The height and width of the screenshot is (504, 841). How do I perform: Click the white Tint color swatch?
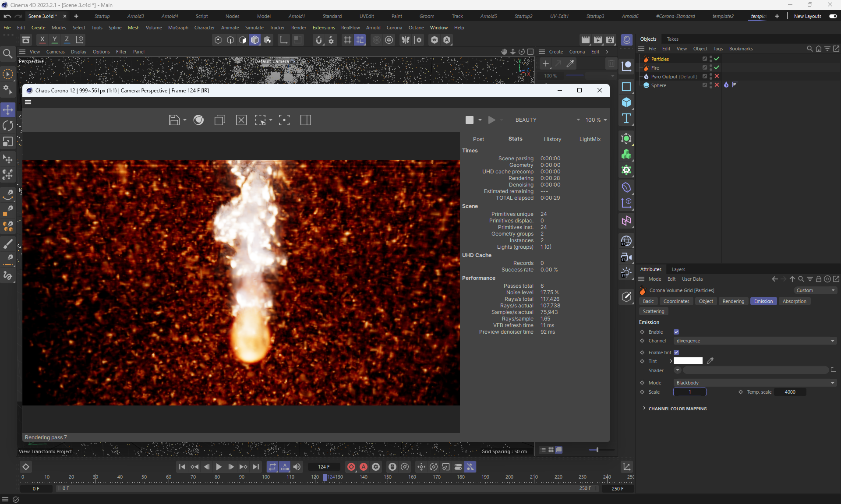688,361
